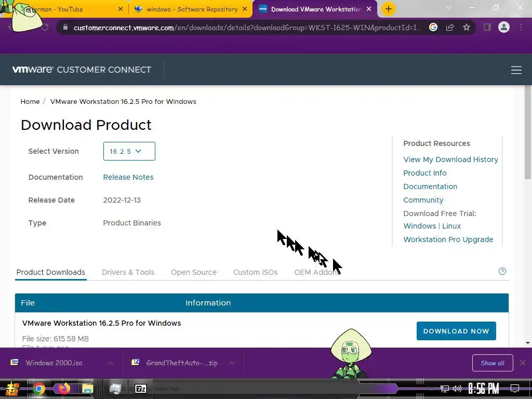The image size is (532, 399).
Task: Expand options for the GrandTheftAuto zip download
Action: 232,363
